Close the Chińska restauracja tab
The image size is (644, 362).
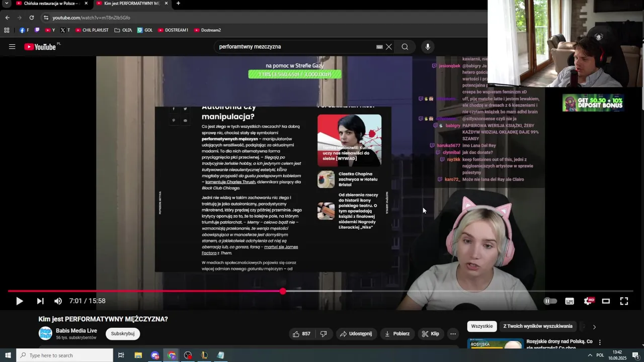click(x=86, y=4)
